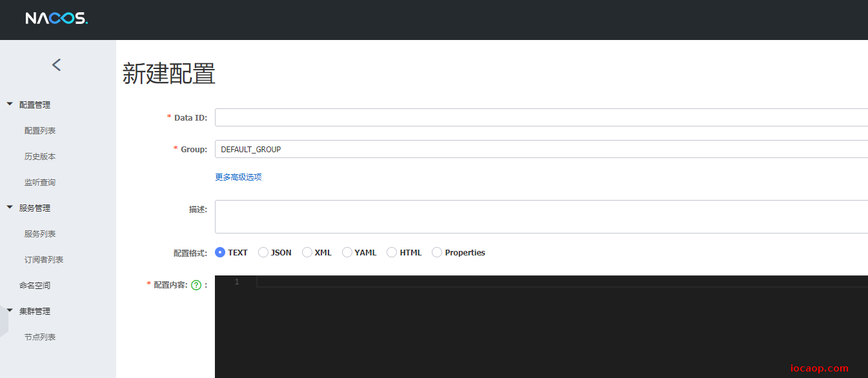Select the JSON format radio button

tap(263, 252)
